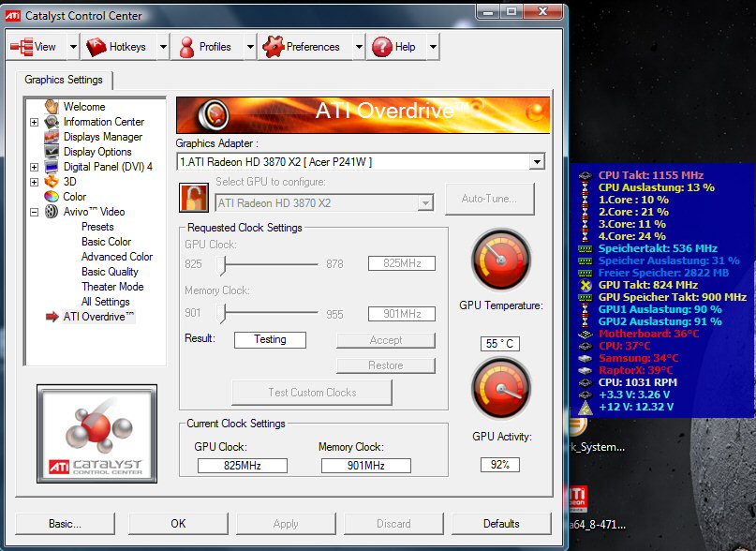
Task: Click the Restore button
Action: coord(386,365)
